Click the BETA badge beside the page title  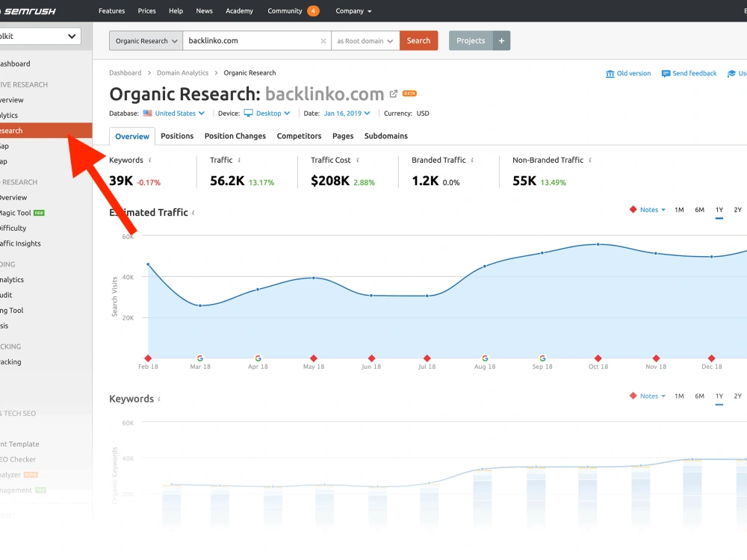coord(409,93)
